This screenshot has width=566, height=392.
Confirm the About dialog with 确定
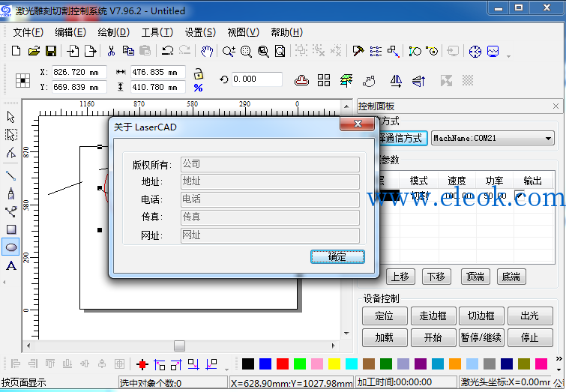tap(337, 256)
